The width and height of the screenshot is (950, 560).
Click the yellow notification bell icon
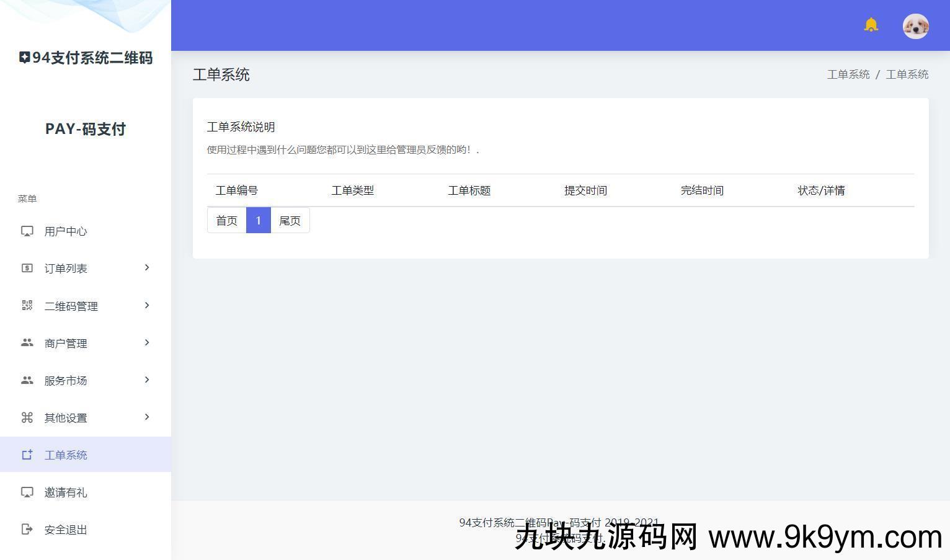pos(871,25)
